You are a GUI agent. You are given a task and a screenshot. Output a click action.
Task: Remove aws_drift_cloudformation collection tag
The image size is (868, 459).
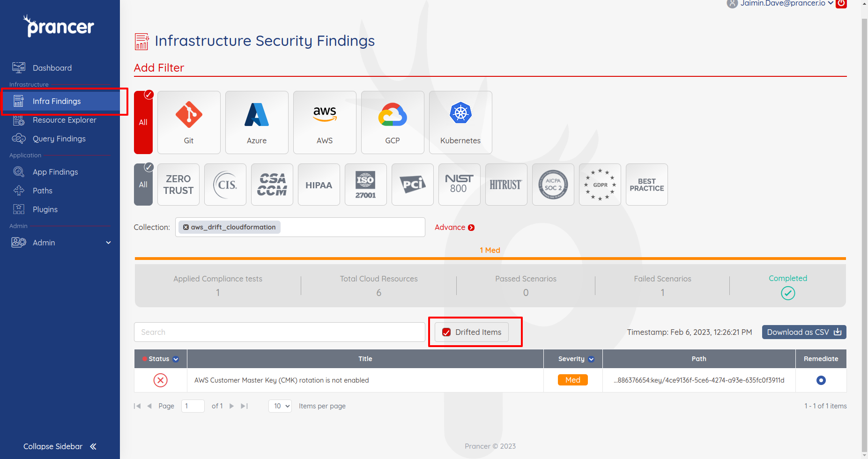coord(186,227)
